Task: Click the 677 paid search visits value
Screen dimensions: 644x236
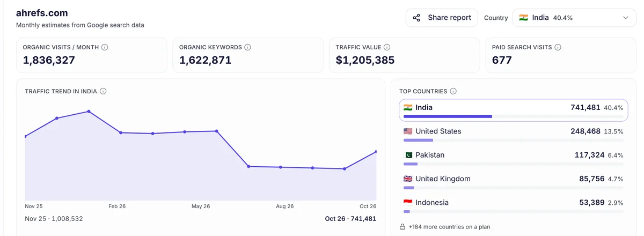Action: tap(502, 60)
